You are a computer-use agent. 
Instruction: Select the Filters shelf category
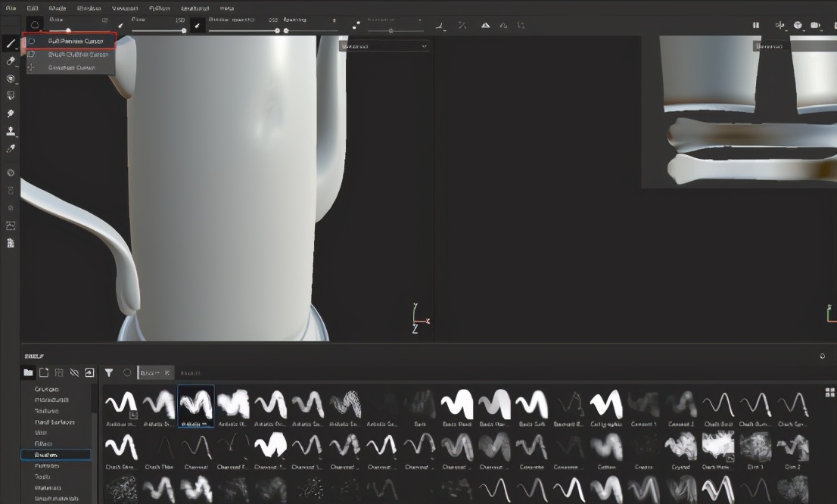[x=42, y=443]
